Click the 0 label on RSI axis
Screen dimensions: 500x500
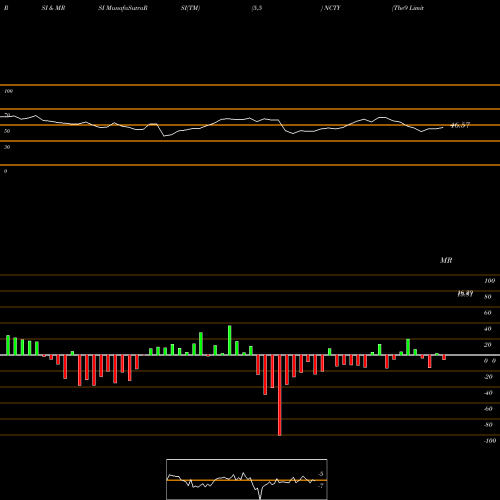pyautogui.click(x=5, y=171)
